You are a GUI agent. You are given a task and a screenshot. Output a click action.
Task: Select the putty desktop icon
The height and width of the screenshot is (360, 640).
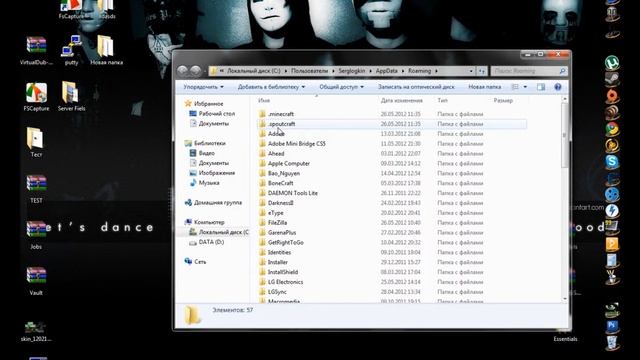[x=71, y=50]
